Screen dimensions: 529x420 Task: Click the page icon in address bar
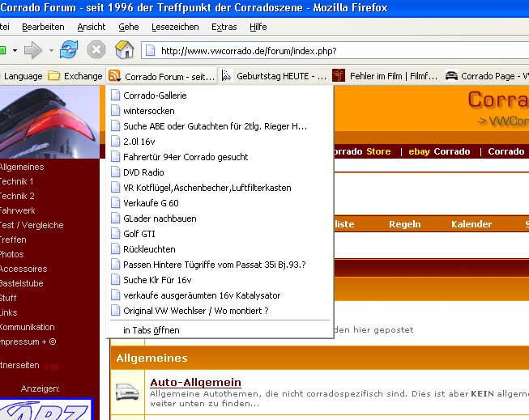point(151,51)
